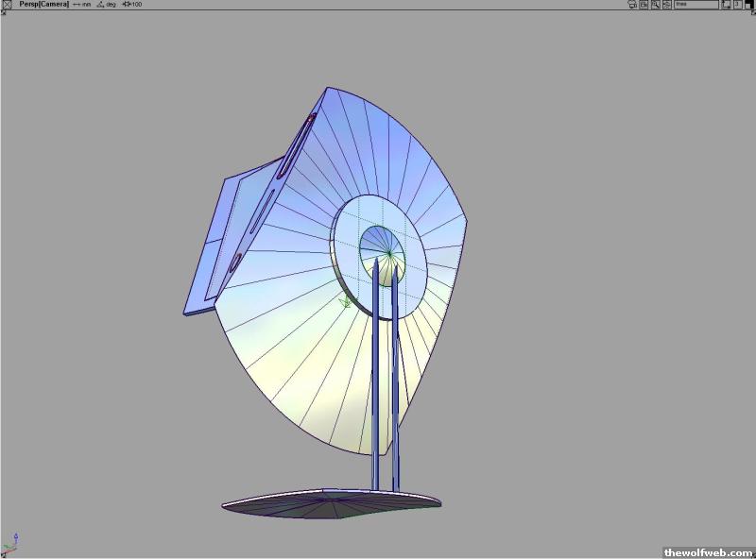
Task: Click inside the 'free' text field
Action: point(696,5)
